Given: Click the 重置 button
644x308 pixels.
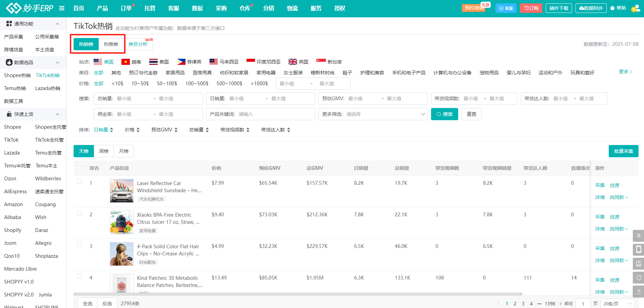Looking at the screenshot, I should pyautogui.click(x=472, y=114).
